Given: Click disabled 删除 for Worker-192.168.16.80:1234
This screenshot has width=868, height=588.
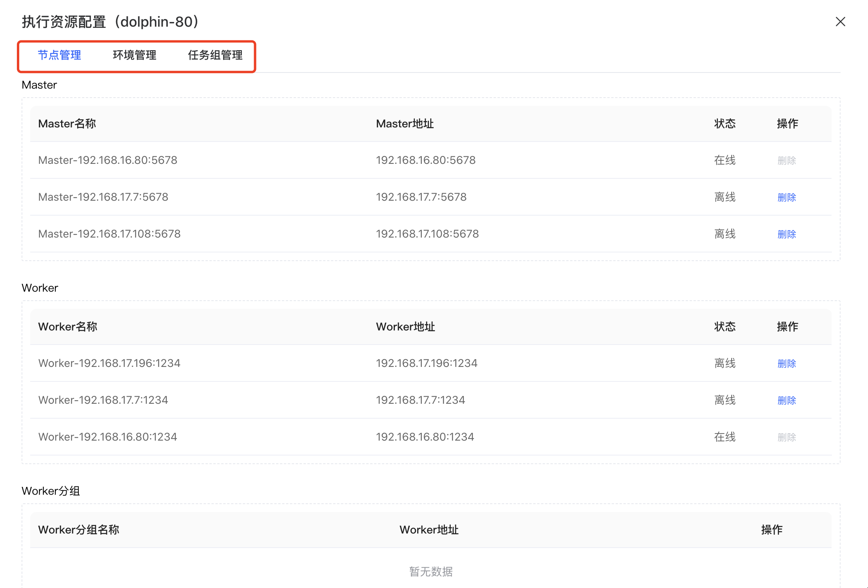Looking at the screenshot, I should (x=786, y=437).
